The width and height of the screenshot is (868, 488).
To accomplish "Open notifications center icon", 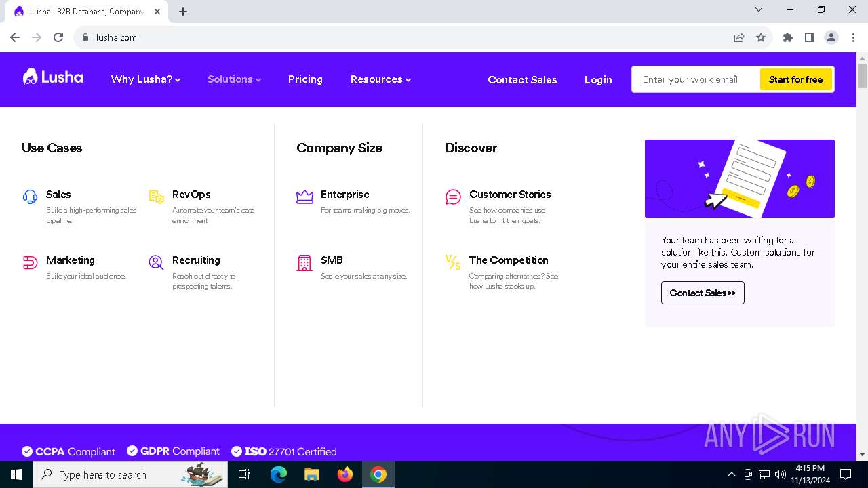I will pyautogui.click(x=846, y=474).
